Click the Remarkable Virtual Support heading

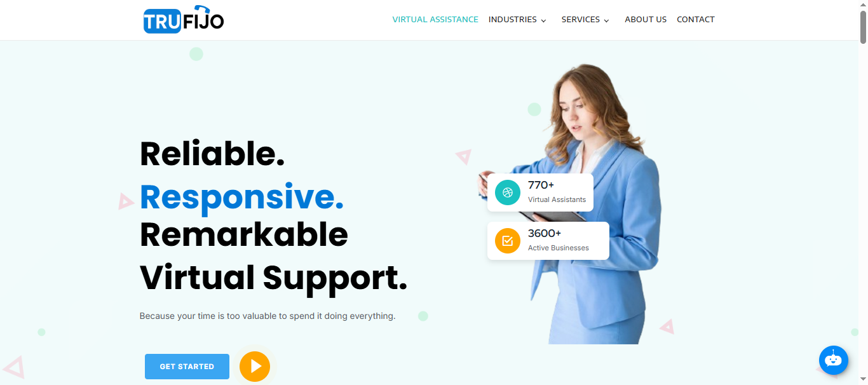coord(273,256)
